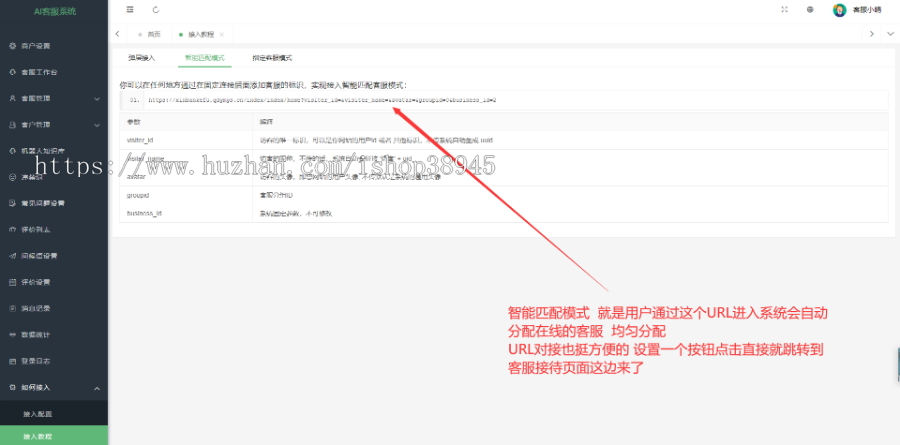Screen dimensions: 900x445
Task: Open the user name menu at top right
Action: [x=867, y=10]
